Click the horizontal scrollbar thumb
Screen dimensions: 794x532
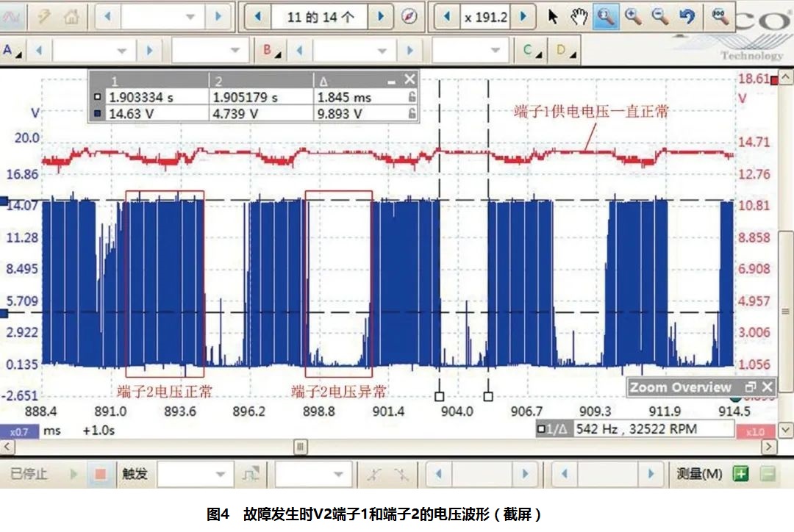tap(300, 447)
